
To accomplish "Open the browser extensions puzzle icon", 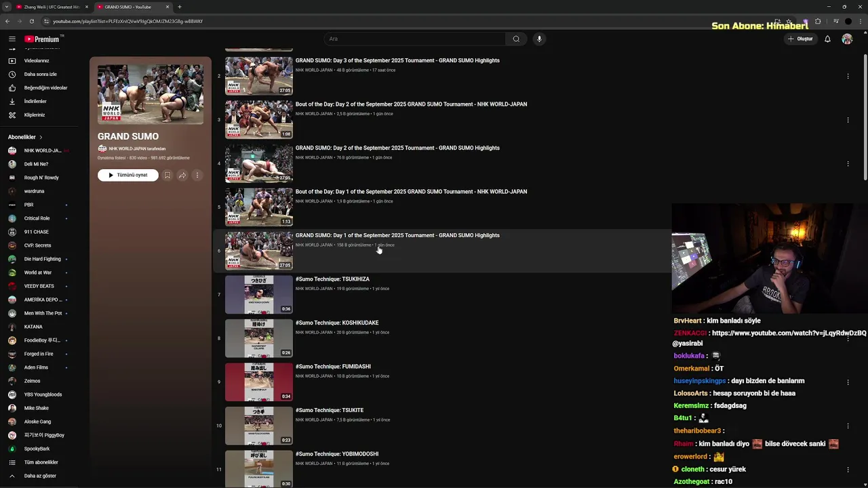I will 818,21.
